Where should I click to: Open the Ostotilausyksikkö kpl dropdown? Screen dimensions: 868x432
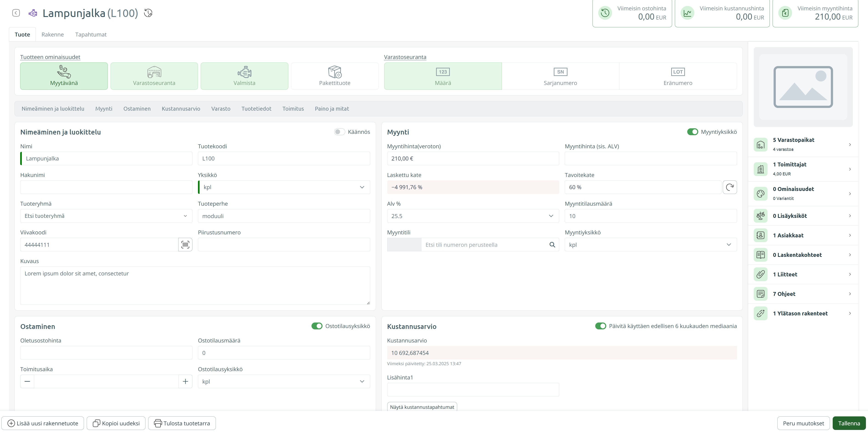tap(284, 382)
